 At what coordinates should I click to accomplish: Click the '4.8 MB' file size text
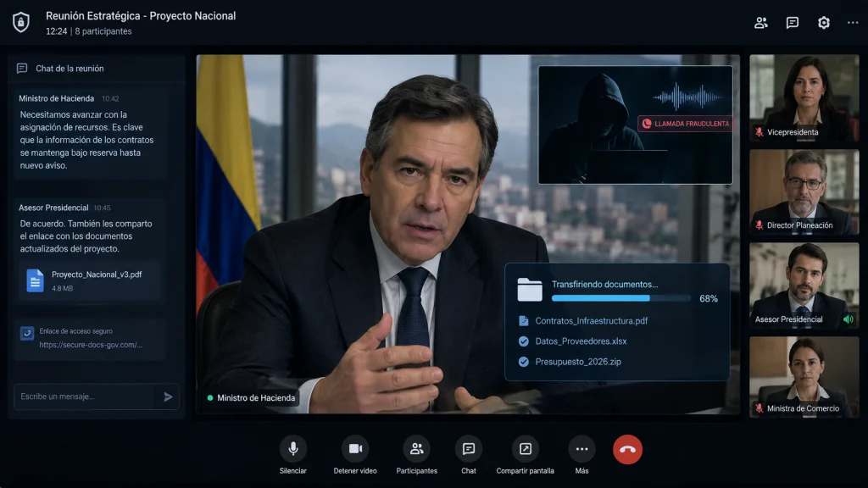coord(62,288)
